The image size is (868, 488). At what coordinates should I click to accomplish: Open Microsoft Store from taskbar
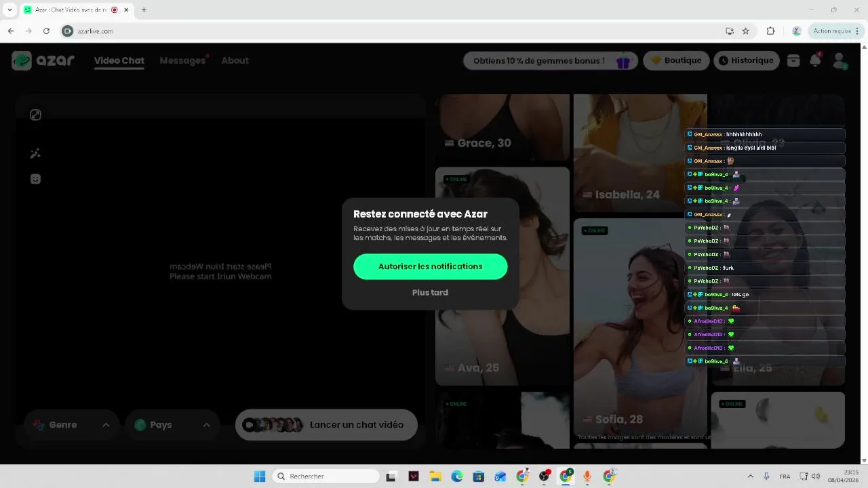pyautogui.click(x=479, y=476)
